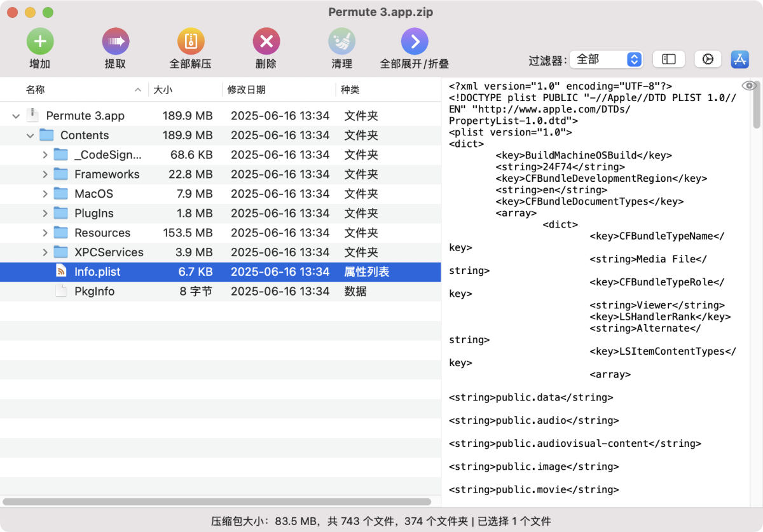
Task: Expand the MacOS folder
Action: click(45, 194)
